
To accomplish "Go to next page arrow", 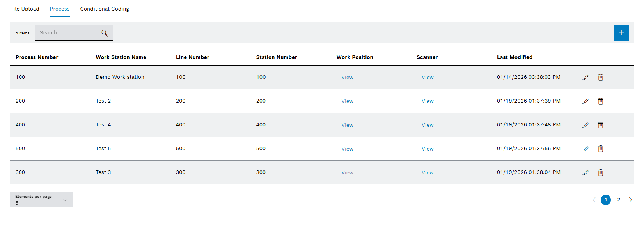I will tap(631, 200).
